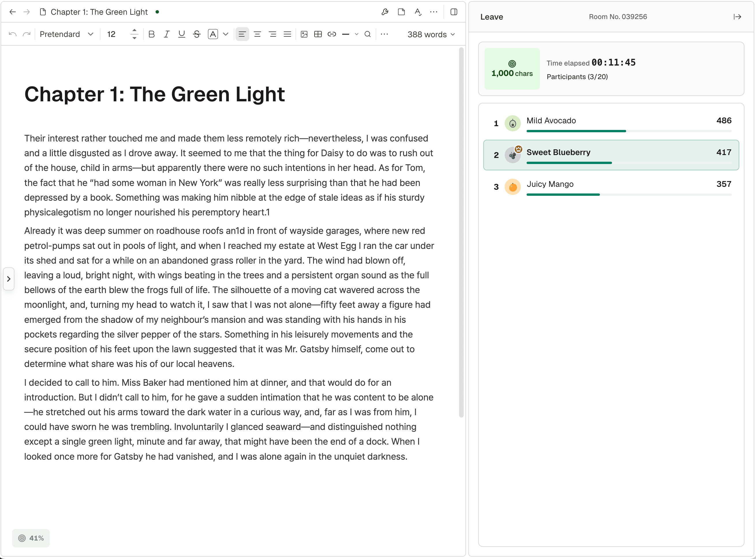
Task: Open header three-dot more menu
Action: [x=434, y=12]
